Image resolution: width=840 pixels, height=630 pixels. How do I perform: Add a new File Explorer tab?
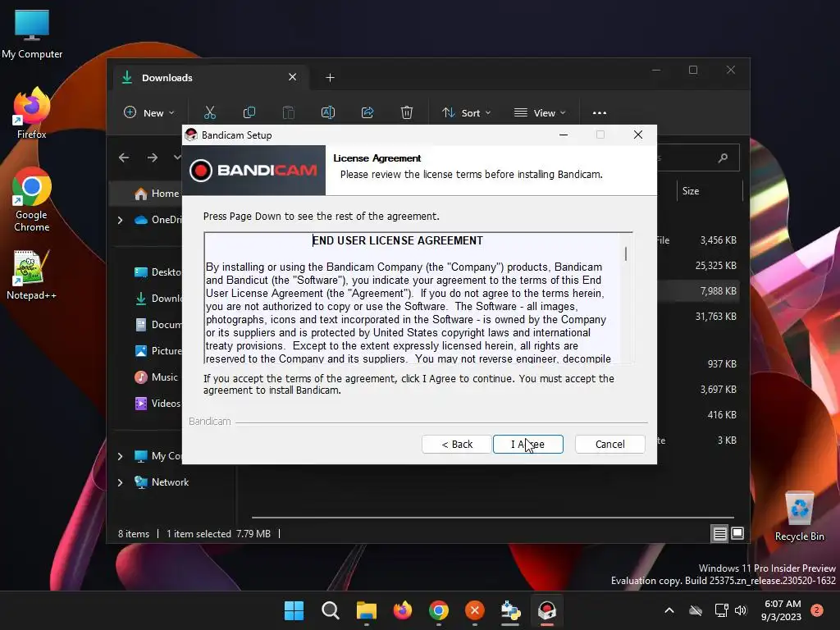(x=330, y=78)
